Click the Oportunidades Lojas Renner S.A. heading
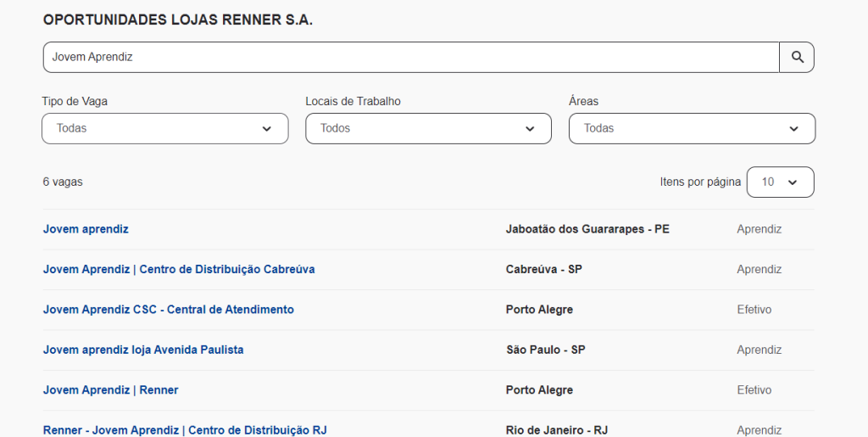This screenshot has width=868, height=437. tap(178, 20)
